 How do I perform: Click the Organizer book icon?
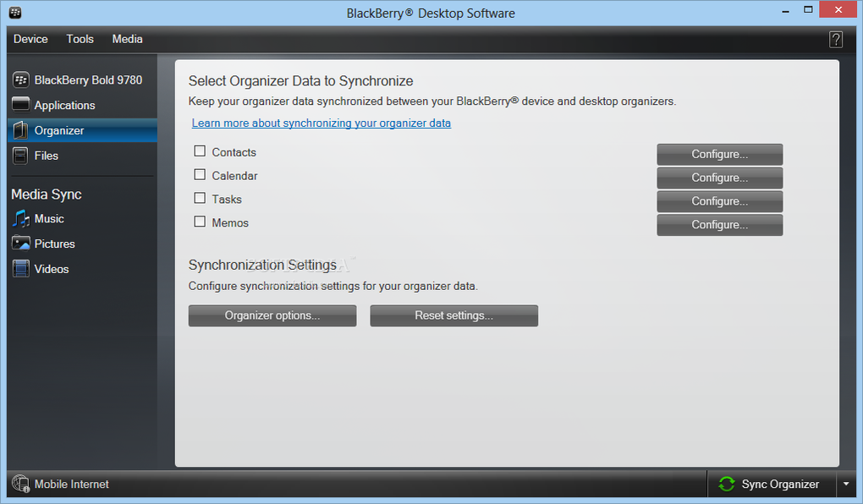(21, 130)
